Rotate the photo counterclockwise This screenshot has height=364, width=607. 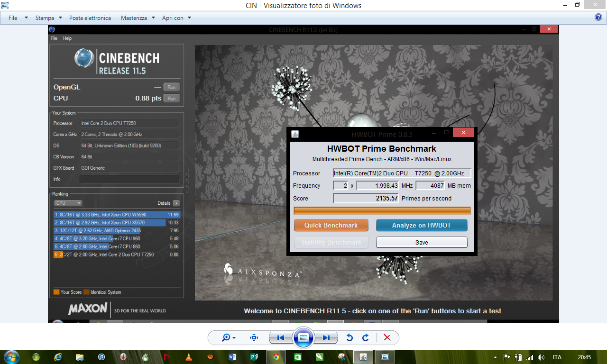[349, 337]
